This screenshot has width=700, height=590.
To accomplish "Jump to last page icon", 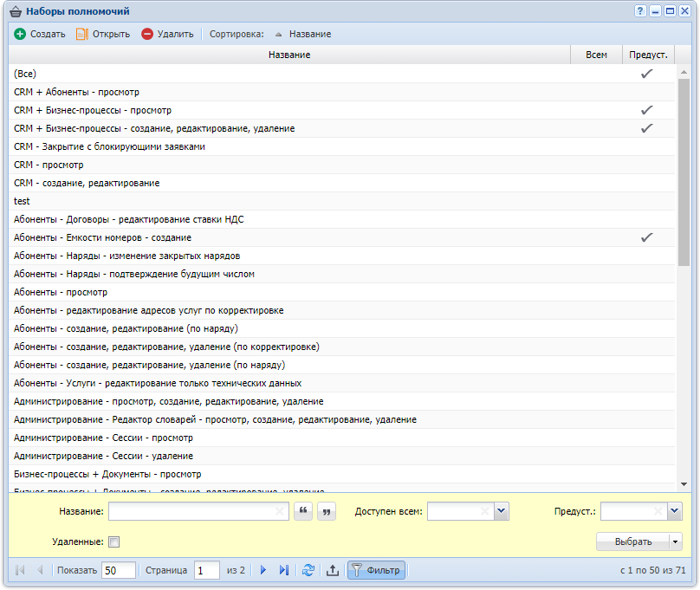I will (284, 570).
